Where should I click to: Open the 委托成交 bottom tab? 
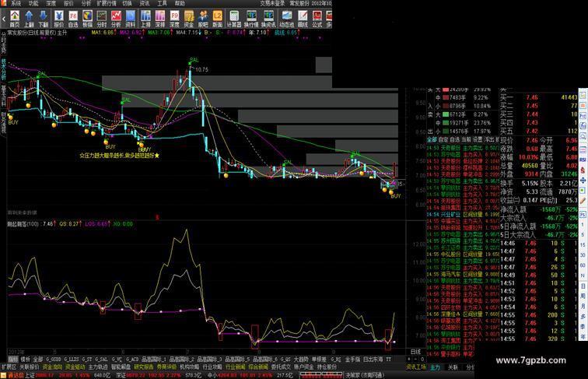(281, 367)
